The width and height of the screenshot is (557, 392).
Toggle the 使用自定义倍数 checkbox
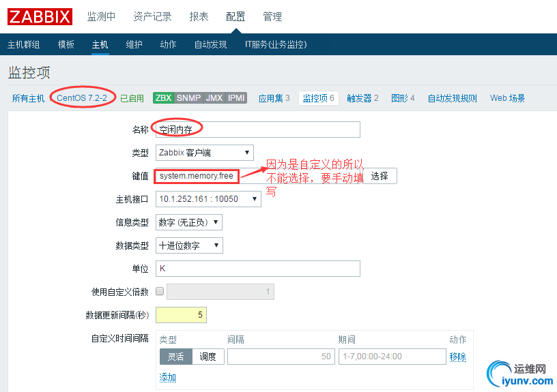coord(160,291)
